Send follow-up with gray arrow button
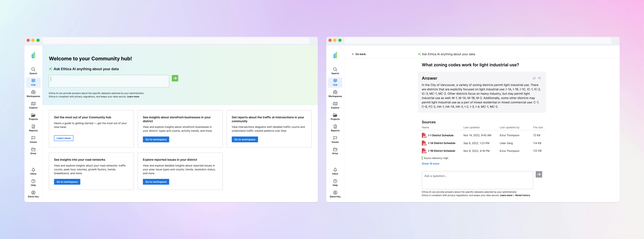Screen dimensions: 644x239 pyautogui.click(x=539, y=174)
